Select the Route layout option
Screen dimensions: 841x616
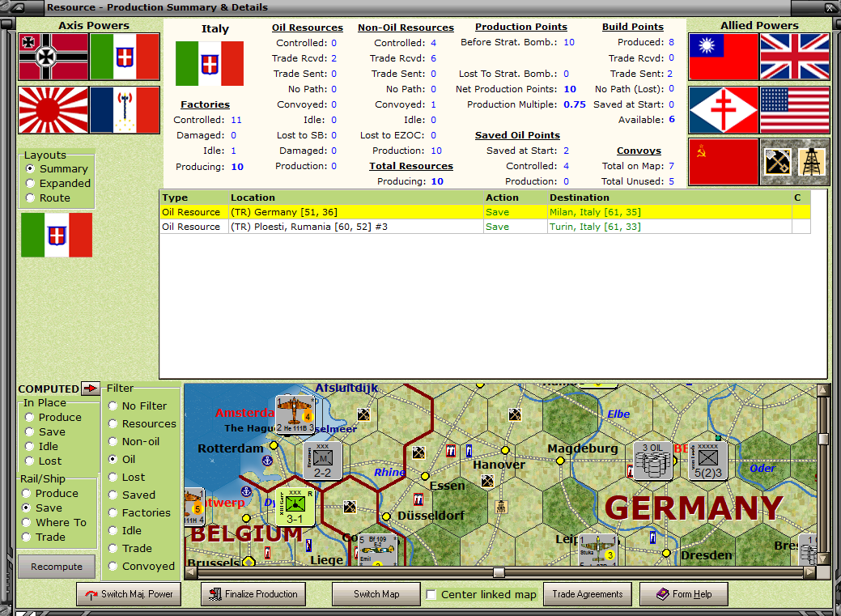click(x=49, y=198)
